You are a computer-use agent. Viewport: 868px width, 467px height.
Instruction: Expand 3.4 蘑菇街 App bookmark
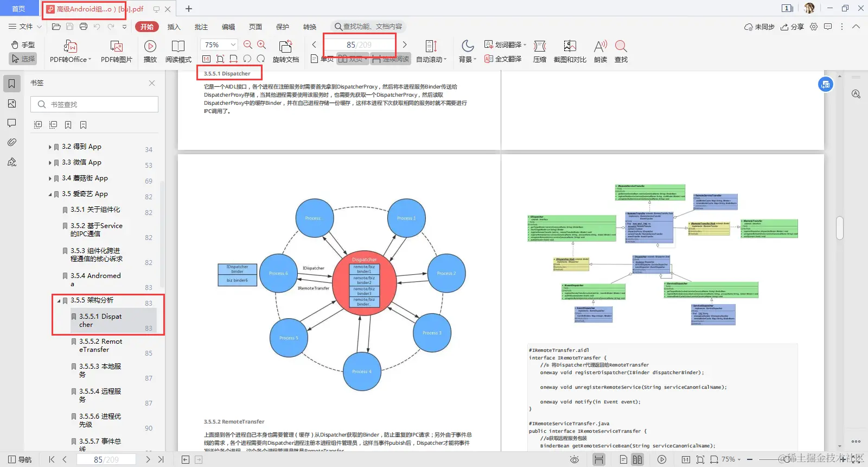point(50,178)
